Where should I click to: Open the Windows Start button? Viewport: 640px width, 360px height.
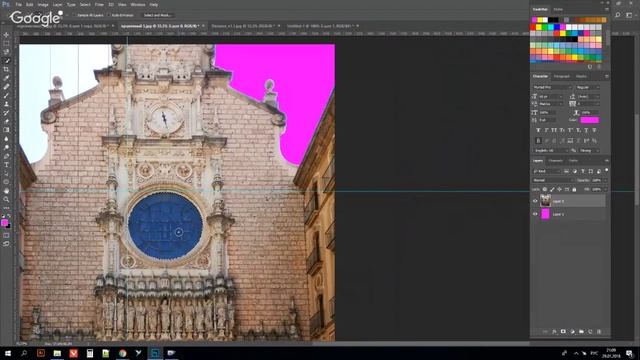click(8, 353)
